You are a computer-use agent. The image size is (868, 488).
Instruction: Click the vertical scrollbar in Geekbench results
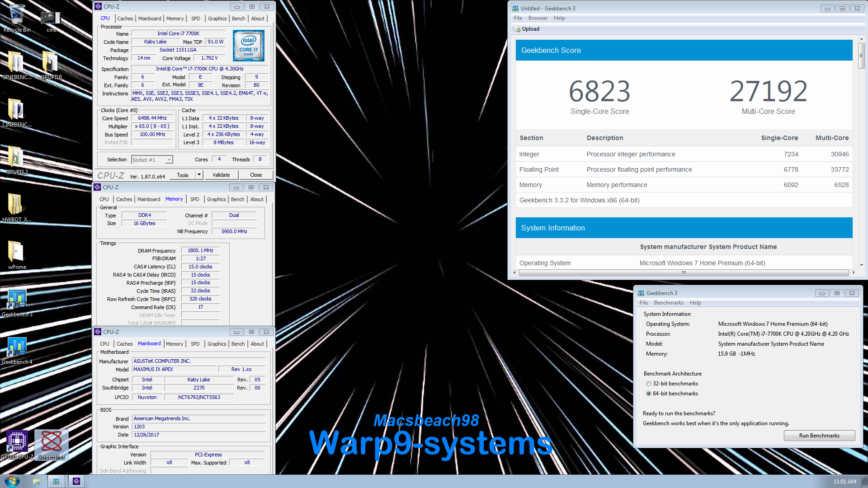861,56
